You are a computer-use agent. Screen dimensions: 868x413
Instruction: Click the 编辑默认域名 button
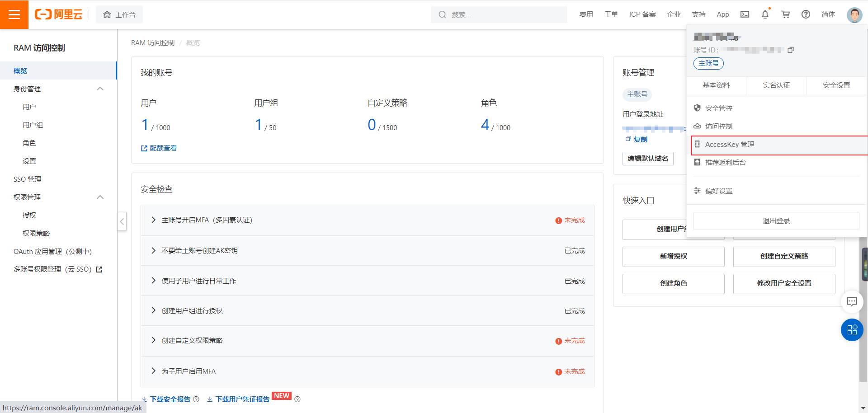tap(648, 159)
